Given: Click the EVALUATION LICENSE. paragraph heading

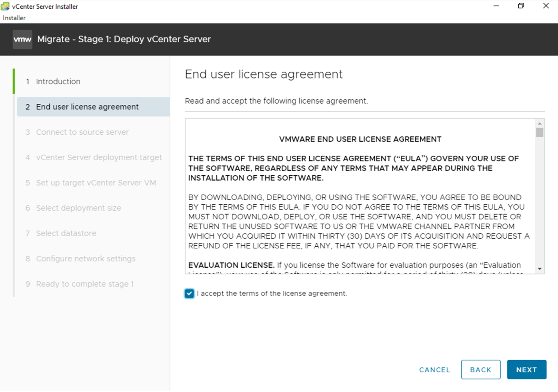Looking at the screenshot, I should point(231,265).
